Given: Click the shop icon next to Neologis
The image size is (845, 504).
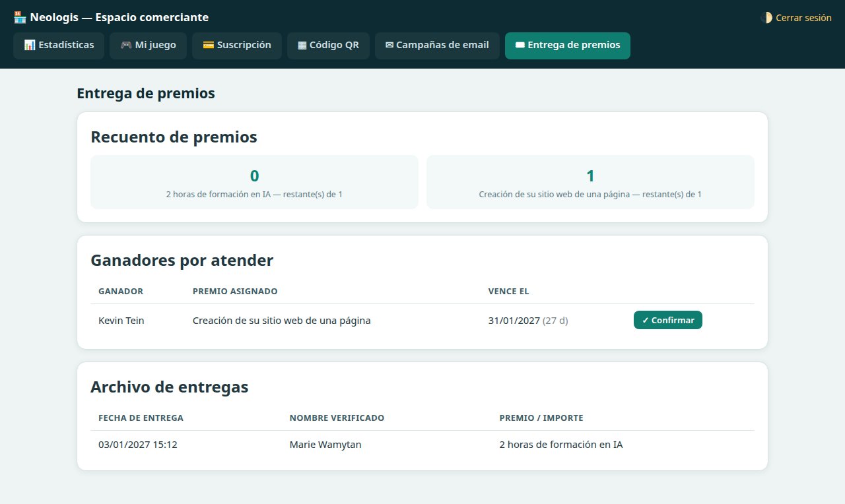Looking at the screenshot, I should tap(20, 17).
